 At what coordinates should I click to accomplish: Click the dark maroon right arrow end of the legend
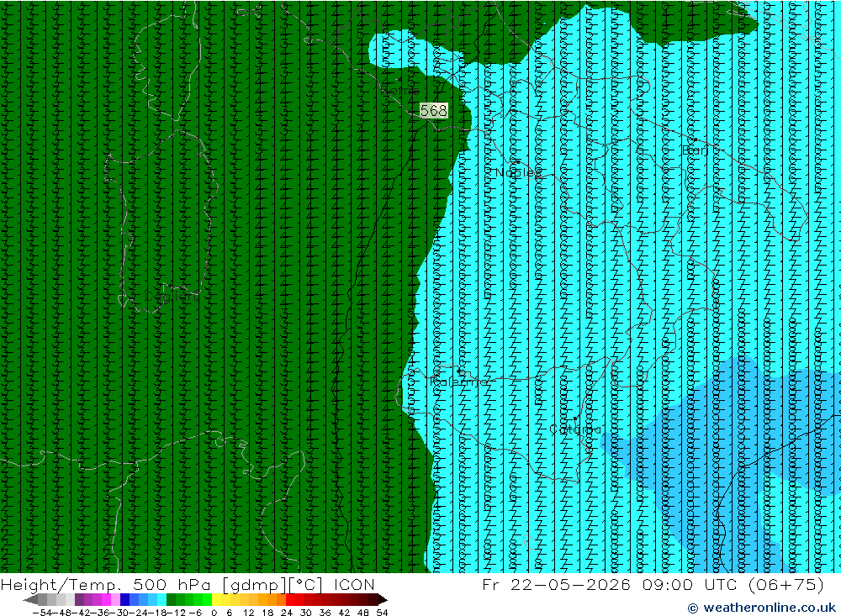click(x=383, y=599)
